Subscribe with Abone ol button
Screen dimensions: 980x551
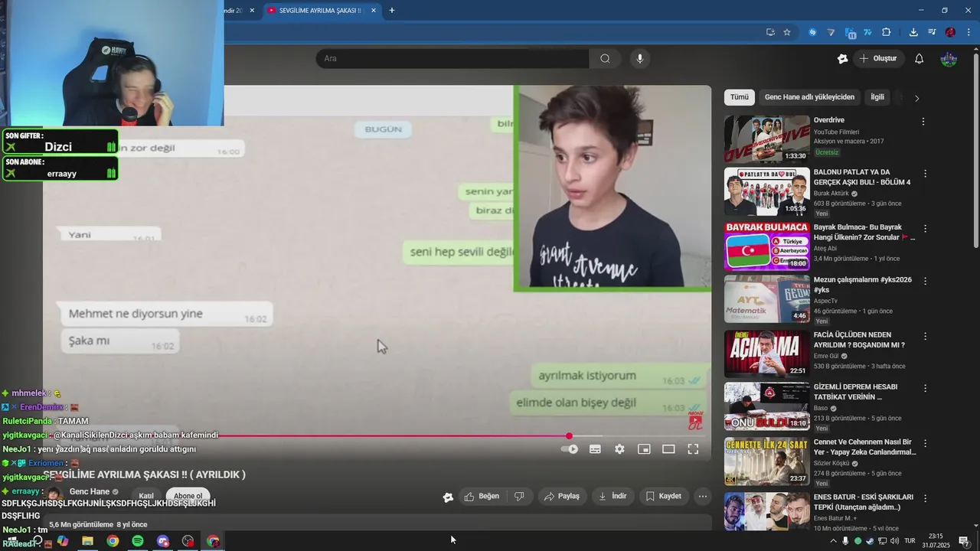pos(188,496)
